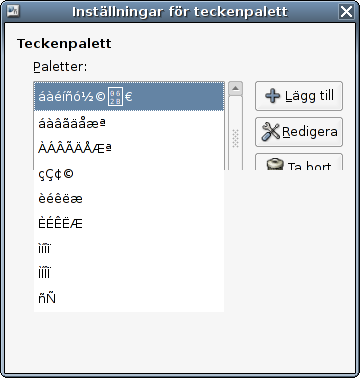Click the Paletter label

[x=60, y=67]
